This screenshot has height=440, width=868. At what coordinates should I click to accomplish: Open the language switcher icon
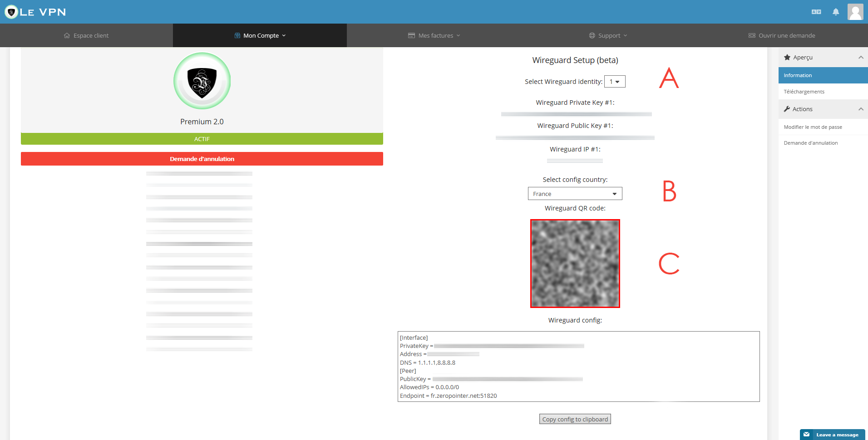coord(816,12)
